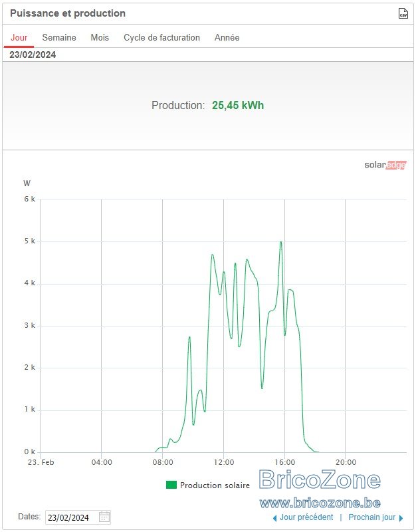Click the SolarEdge logo on the chart
This screenshot has width=416, height=532.
(x=385, y=165)
